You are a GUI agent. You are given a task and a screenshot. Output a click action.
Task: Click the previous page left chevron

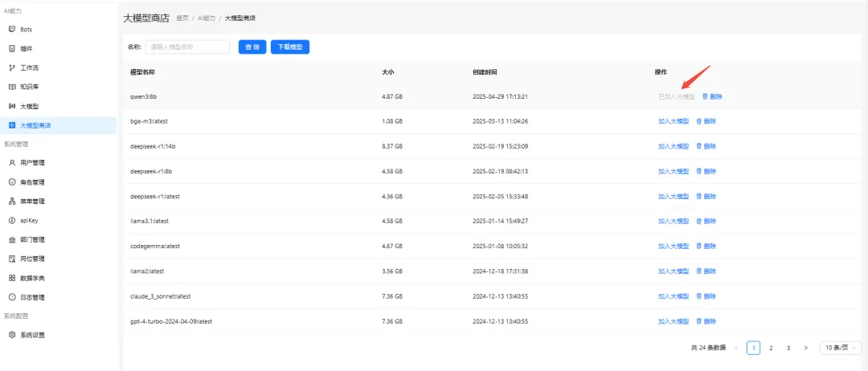735,348
